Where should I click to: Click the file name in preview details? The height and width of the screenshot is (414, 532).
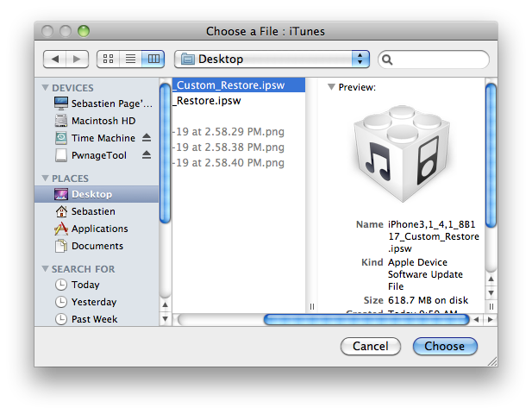(x=433, y=236)
